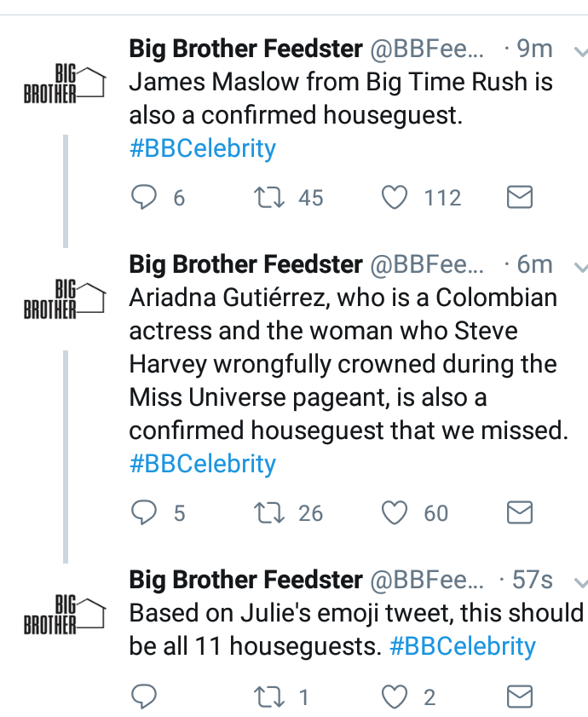Reply to the Julie's emoji tweet
The height and width of the screenshot is (717, 588).
pyautogui.click(x=144, y=697)
